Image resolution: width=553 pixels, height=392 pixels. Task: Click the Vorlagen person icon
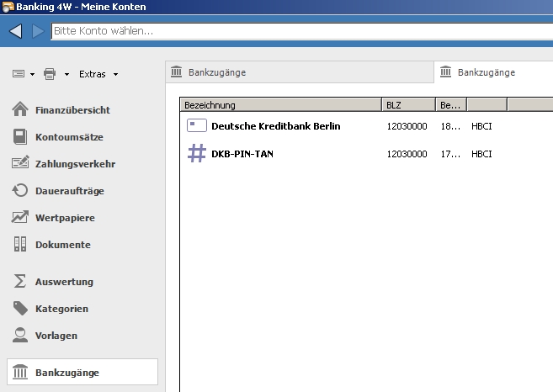click(20, 335)
